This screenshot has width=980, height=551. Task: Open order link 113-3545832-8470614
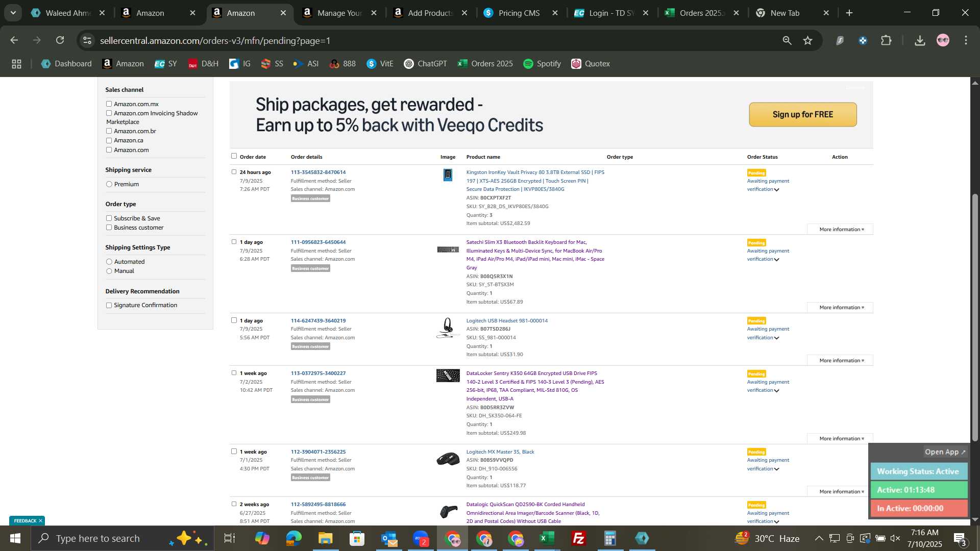318,172
